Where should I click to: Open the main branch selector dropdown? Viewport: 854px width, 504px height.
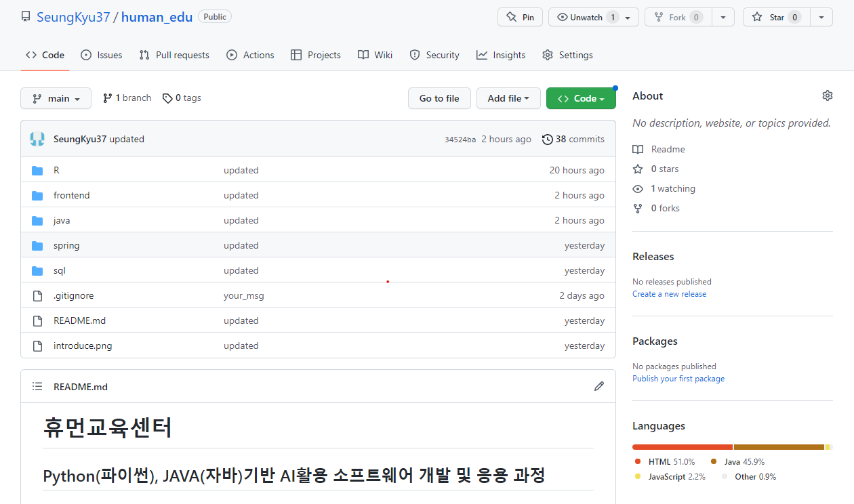[x=56, y=98]
